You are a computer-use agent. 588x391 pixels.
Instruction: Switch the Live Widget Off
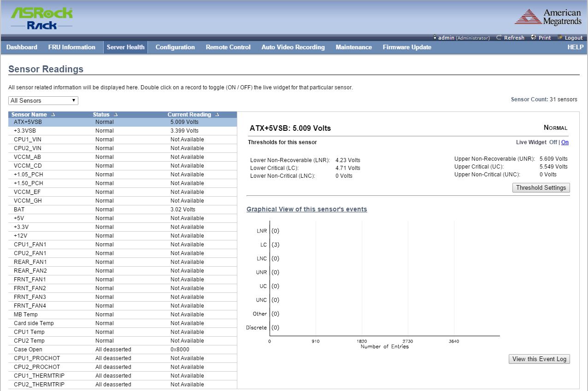click(x=553, y=142)
